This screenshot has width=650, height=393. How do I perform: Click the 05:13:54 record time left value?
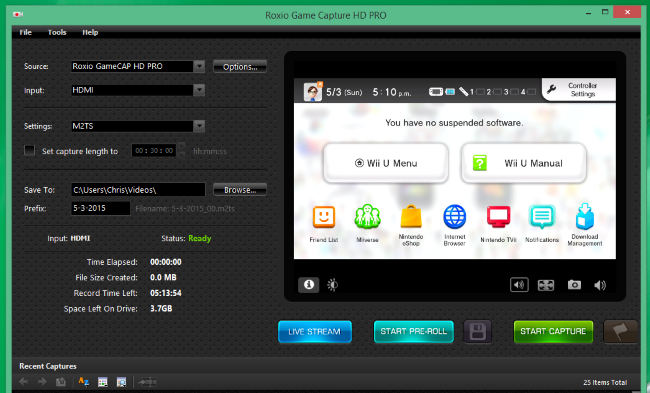tap(166, 293)
